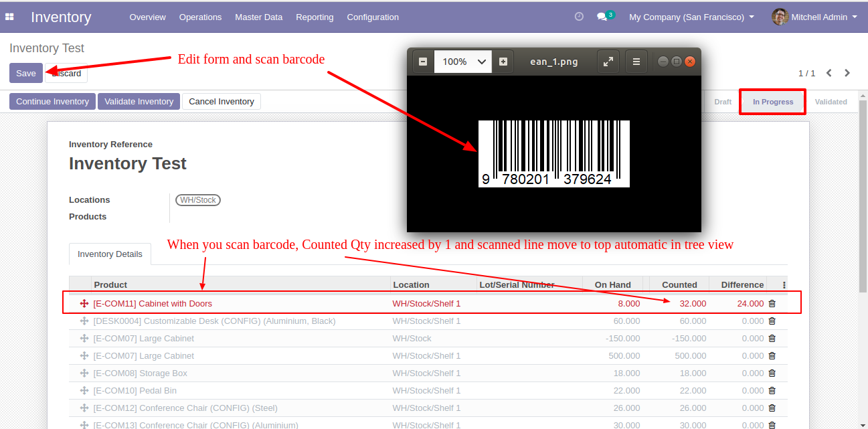This screenshot has width=868, height=429.
Task: Click drag handle of Pedal Bin row
Action: tap(84, 391)
